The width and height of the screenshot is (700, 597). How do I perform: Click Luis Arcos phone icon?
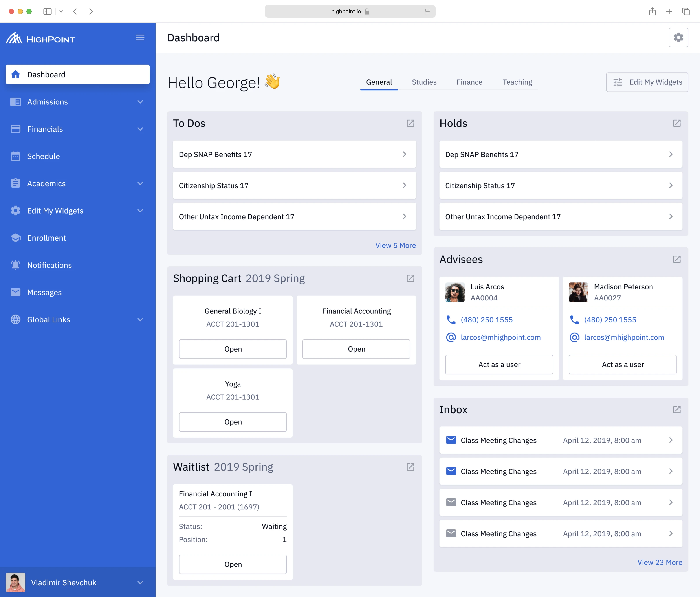(x=451, y=320)
